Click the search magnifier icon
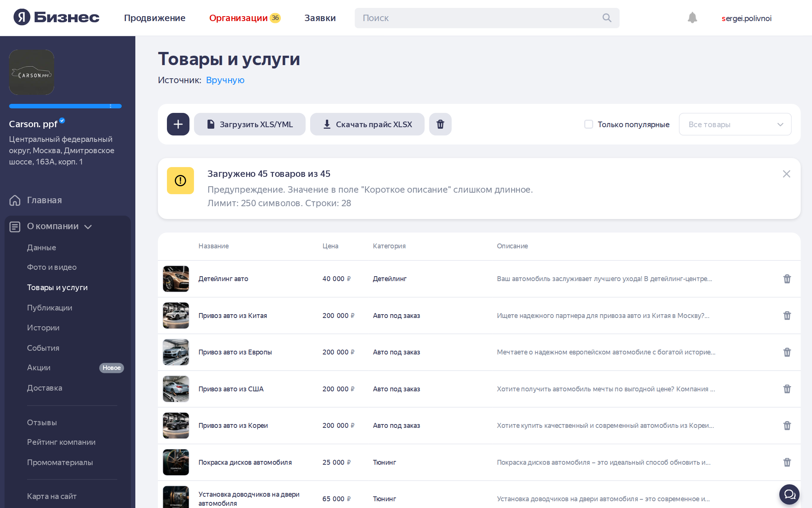Image resolution: width=812 pixels, height=508 pixels. tap(607, 18)
